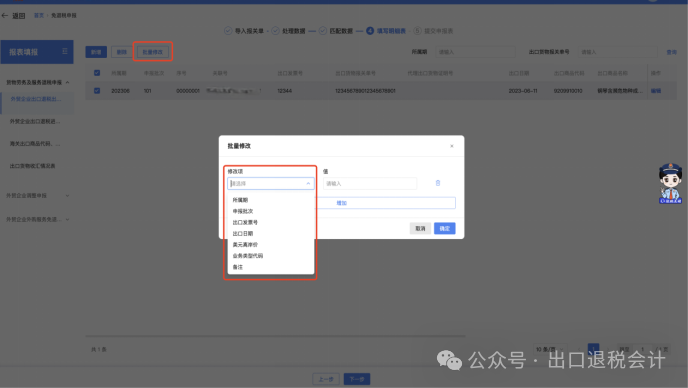Click 编辑 link in the table row
This screenshot has height=388, width=688.
(x=656, y=91)
